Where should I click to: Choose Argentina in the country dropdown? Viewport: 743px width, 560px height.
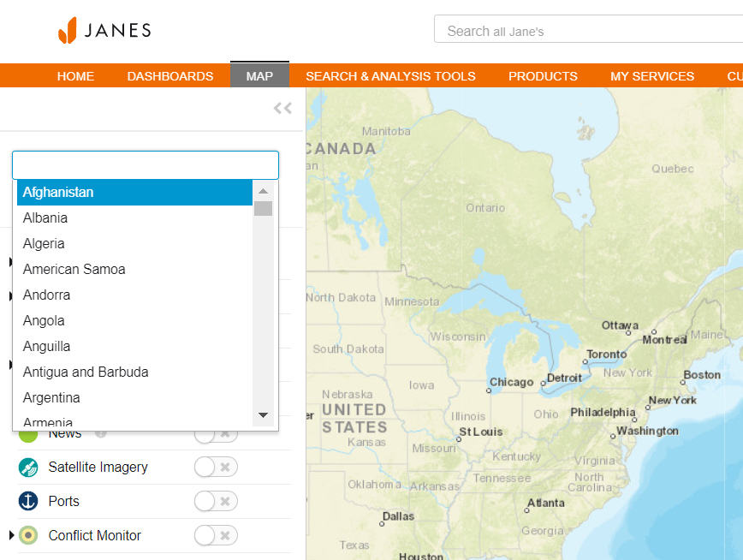51,398
